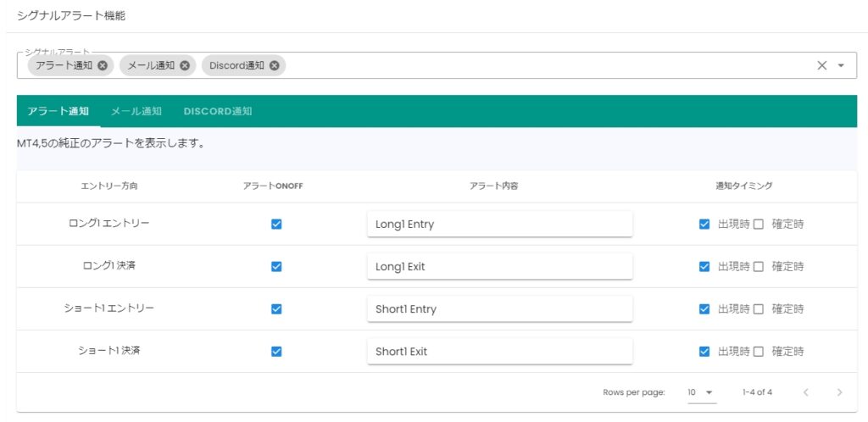Click the ロング1 エントリー row label
The image size is (868, 422).
pos(109,223)
